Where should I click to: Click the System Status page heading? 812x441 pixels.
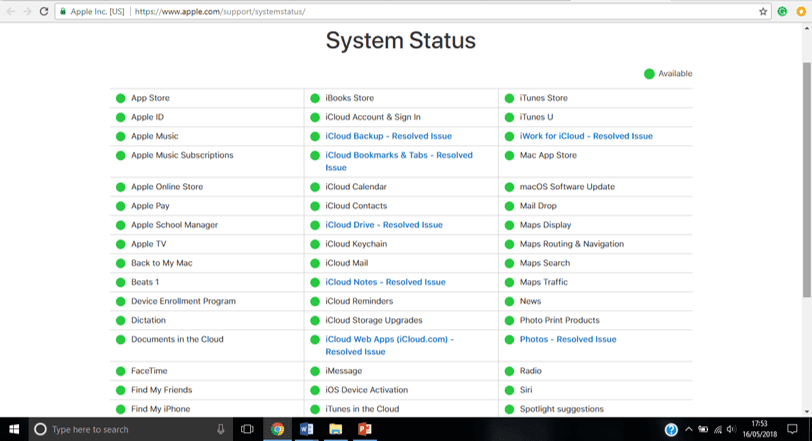(x=401, y=40)
